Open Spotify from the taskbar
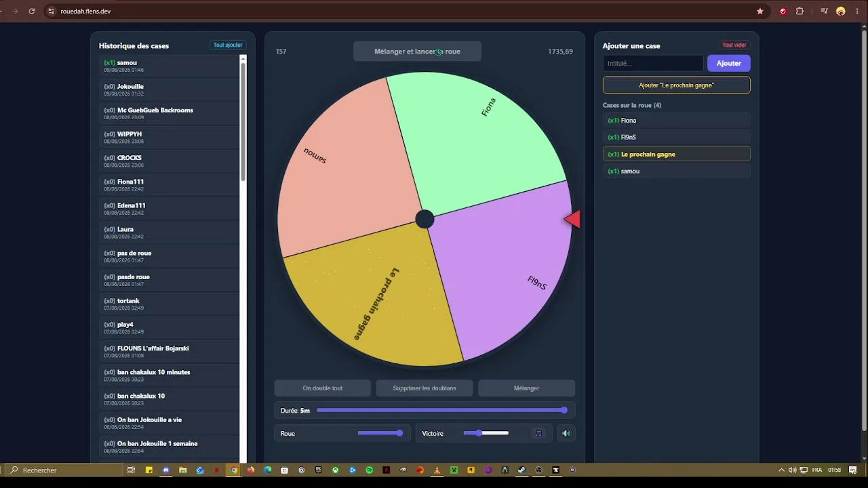This screenshot has height=488, width=868. [x=370, y=470]
